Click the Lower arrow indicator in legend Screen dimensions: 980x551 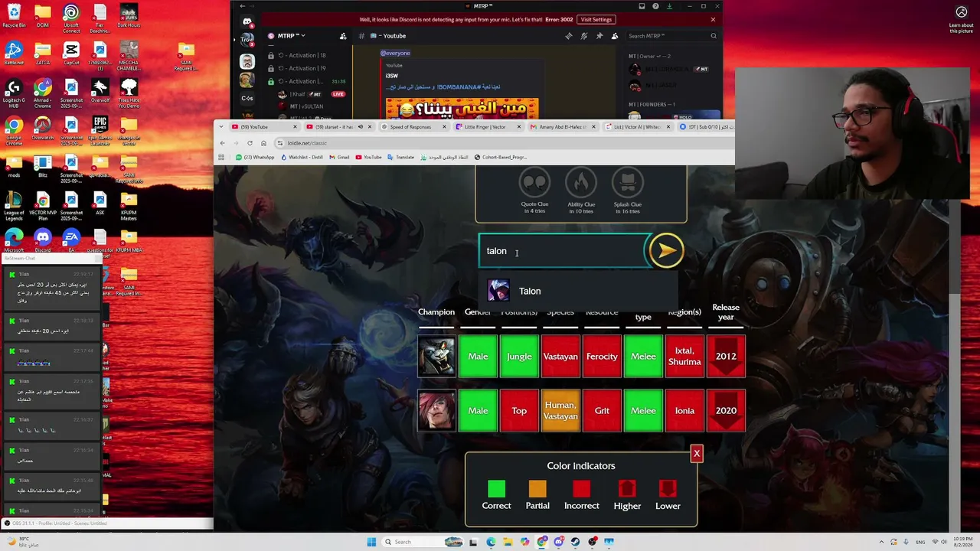pos(668,489)
